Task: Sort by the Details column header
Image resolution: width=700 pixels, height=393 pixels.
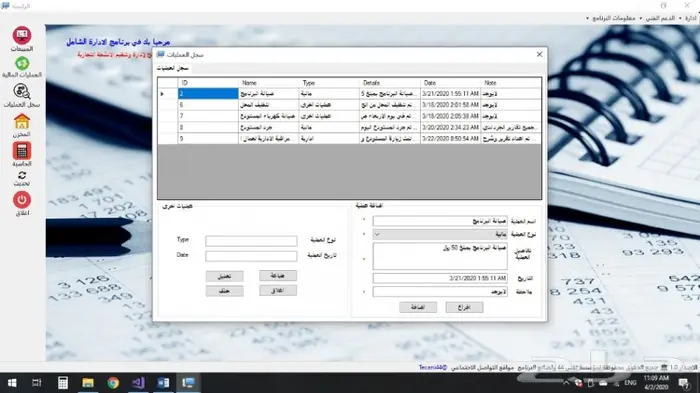Action: coord(390,83)
